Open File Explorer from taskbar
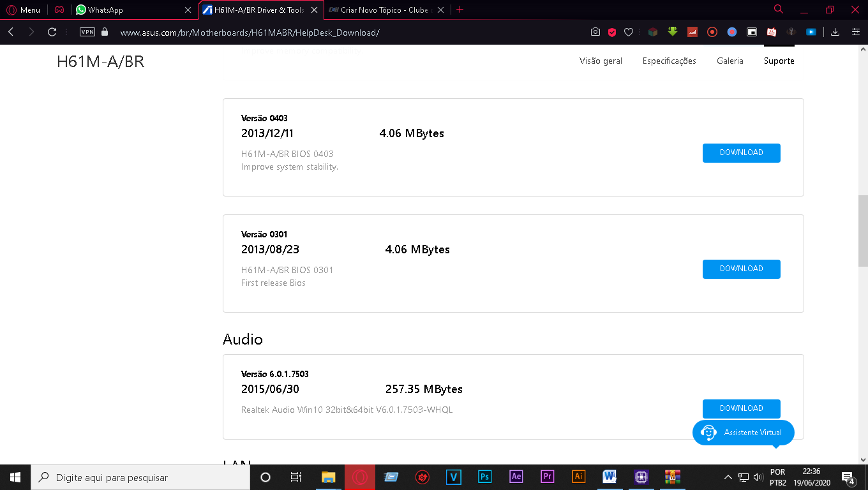The width and height of the screenshot is (868, 490). (x=329, y=477)
